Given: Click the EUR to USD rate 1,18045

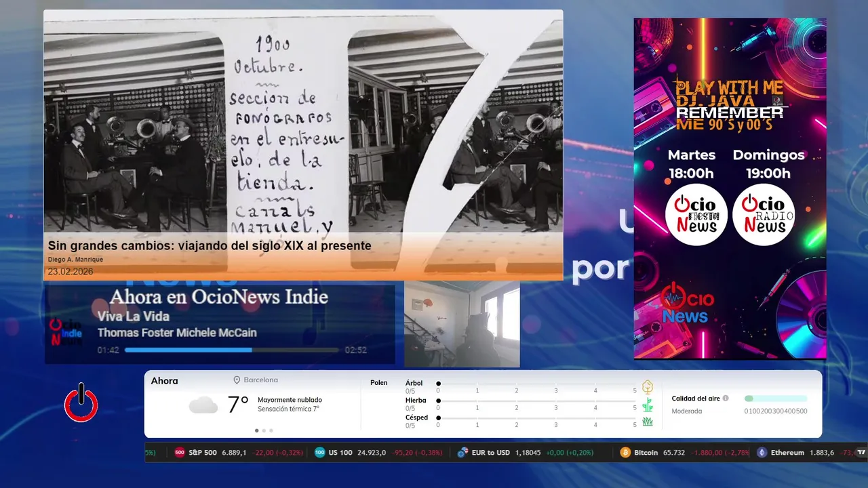Looking at the screenshot, I should 527,453.
